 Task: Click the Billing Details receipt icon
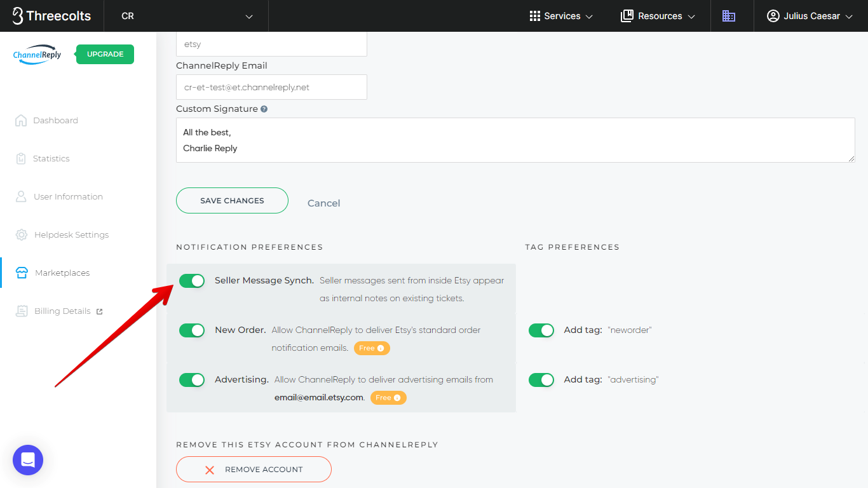22,311
